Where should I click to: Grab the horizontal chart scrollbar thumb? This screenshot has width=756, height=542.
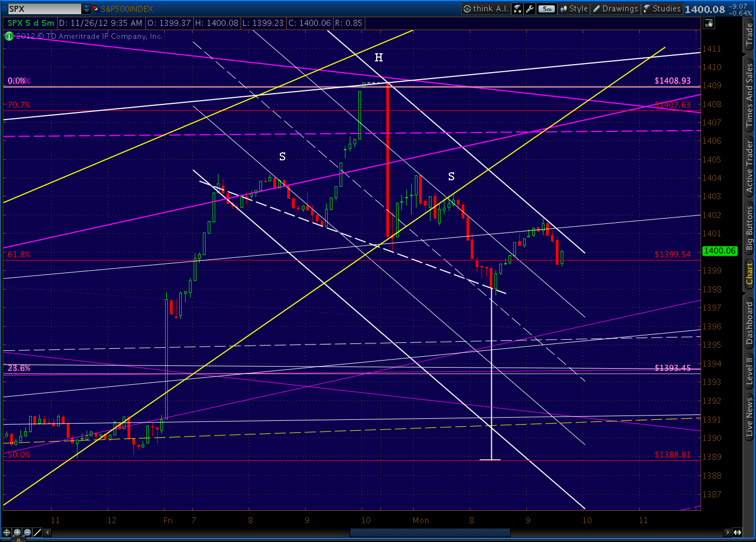pos(430,532)
